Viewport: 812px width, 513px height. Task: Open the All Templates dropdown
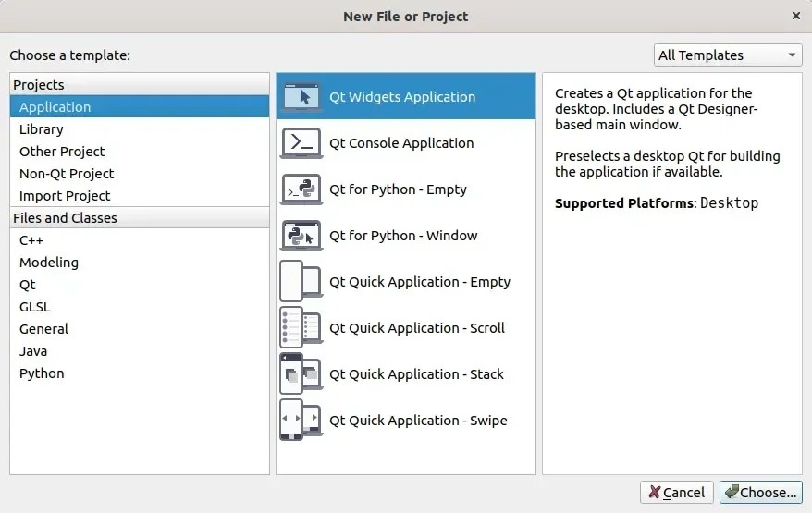point(728,55)
